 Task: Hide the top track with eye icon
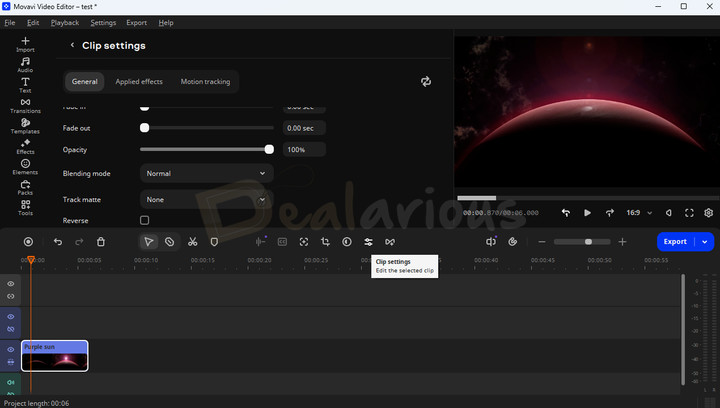(11, 284)
